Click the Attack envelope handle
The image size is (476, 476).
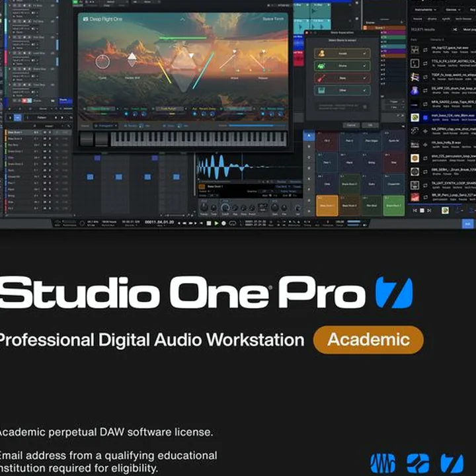click(x=234, y=52)
